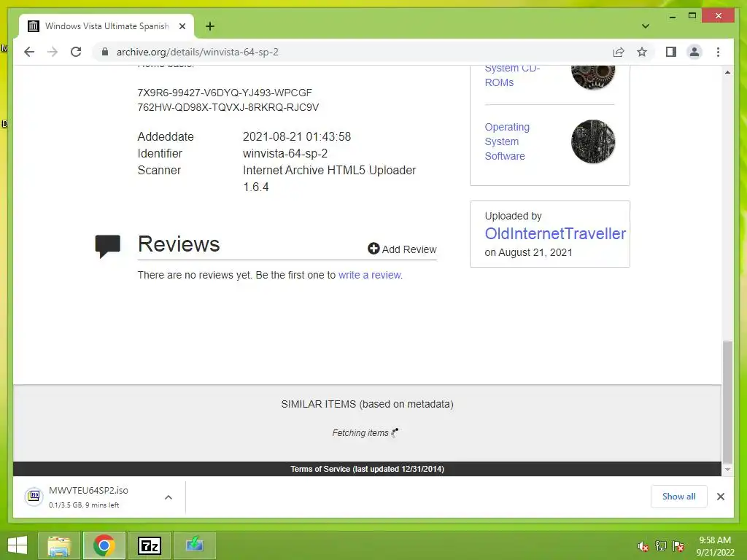
Task: Open the network tray icon
Action: [660, 546]
